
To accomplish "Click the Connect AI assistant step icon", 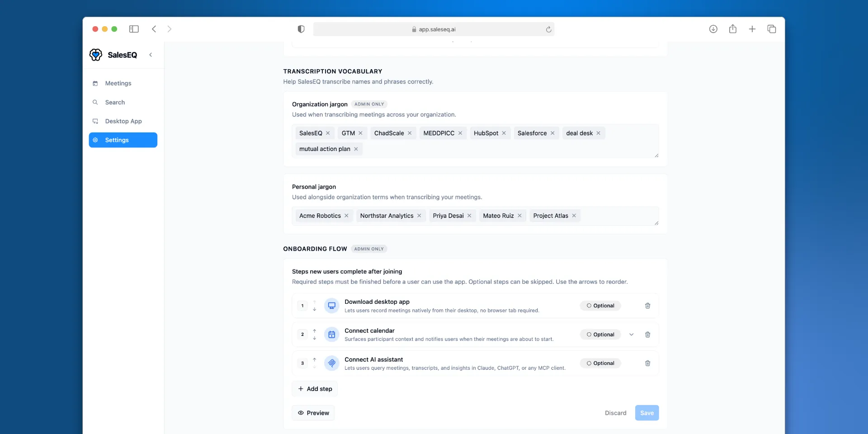I will [x=332, y=363].
